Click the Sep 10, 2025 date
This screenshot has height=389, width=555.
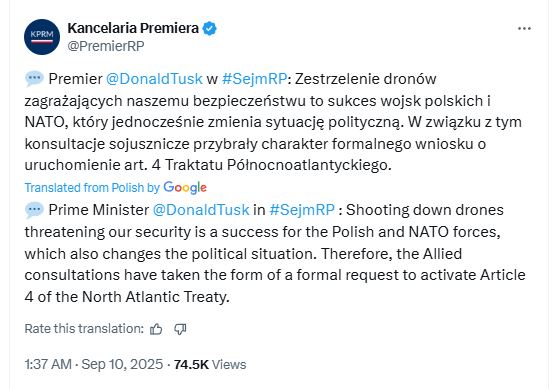[122, 364]
